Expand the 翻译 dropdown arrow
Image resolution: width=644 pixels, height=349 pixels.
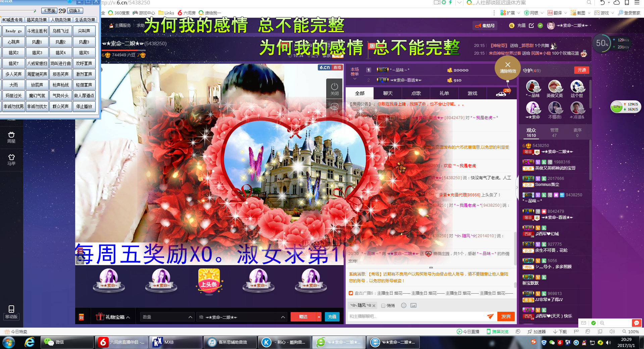click(566, 13)
